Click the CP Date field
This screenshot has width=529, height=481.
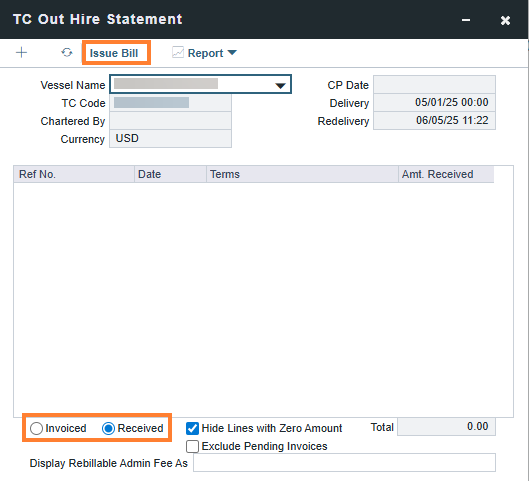point(434,84)
